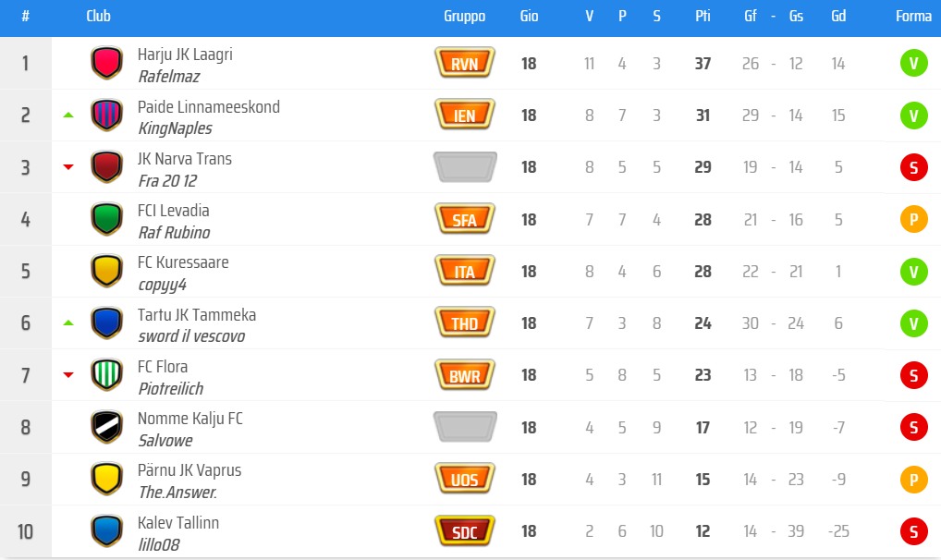Click Harju JK Laagri green V form indicator
Image resolution: width=941 pixels, height=560 pixels.
(x=913, y=64)
